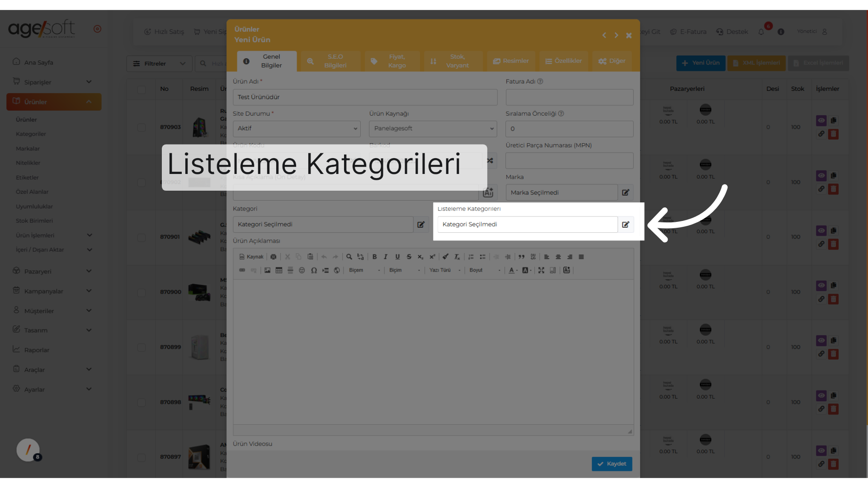The image size is (868, 488).
Task: Click the Ürün Adı input field
Action: (x=365, y=97)
